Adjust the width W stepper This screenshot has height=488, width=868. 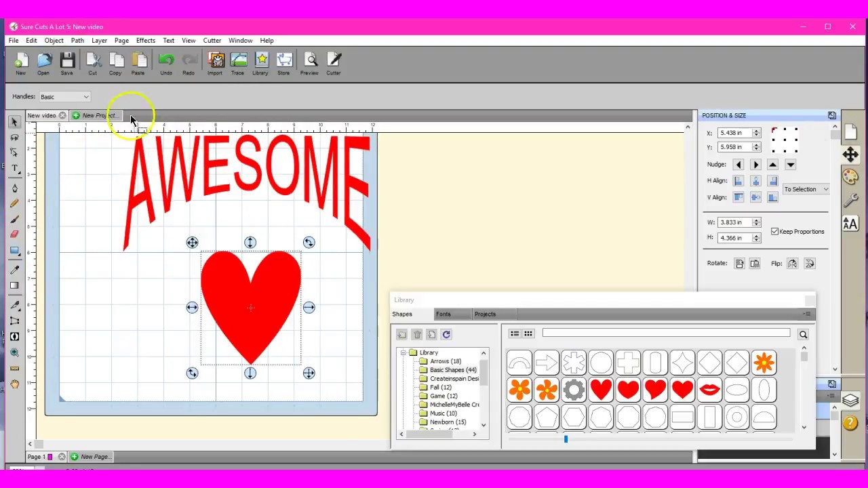(757, 222)
